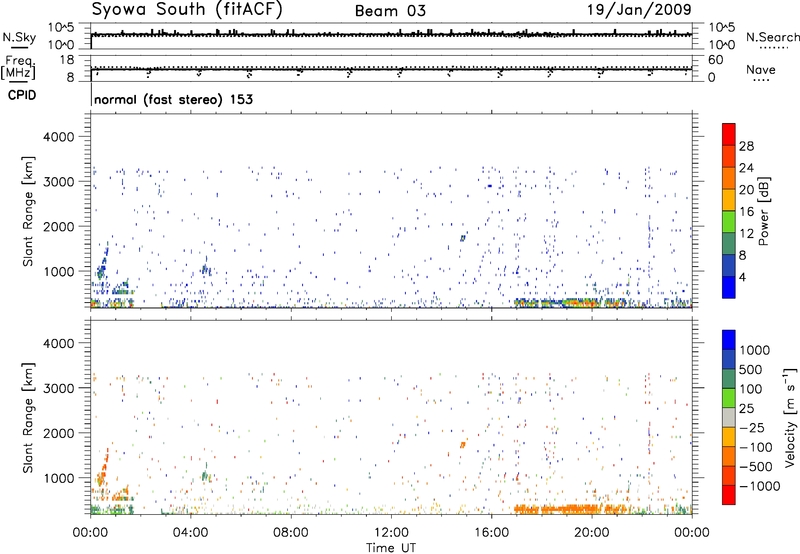The image size is (800, 554).
Task: Click the "500" label on Velocity bar
Action: (x=751, y=370)
